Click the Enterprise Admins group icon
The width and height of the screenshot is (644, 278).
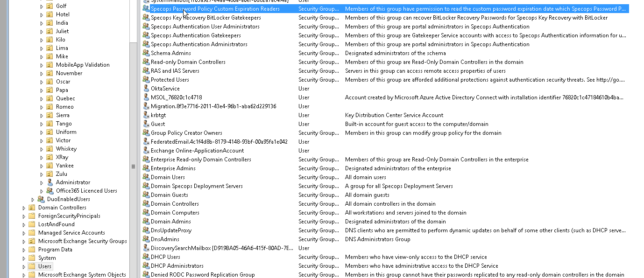click(x=146, y=168)
